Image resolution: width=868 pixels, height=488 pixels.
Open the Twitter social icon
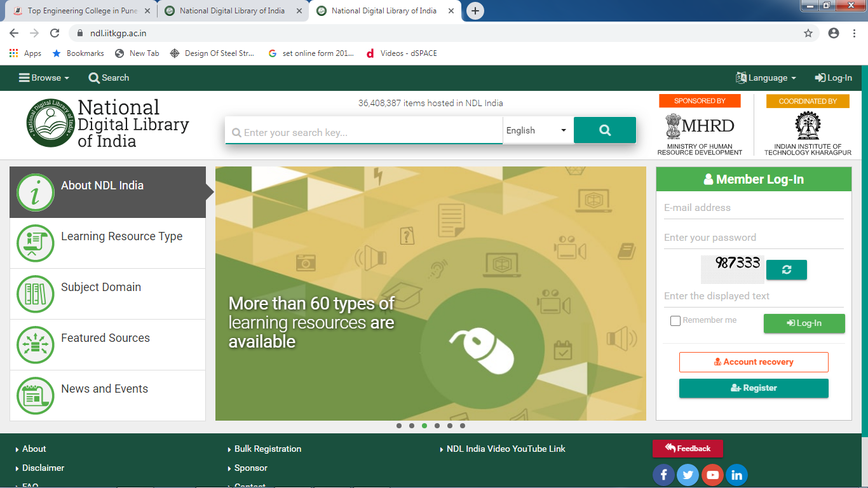click(x=688, y=475)
